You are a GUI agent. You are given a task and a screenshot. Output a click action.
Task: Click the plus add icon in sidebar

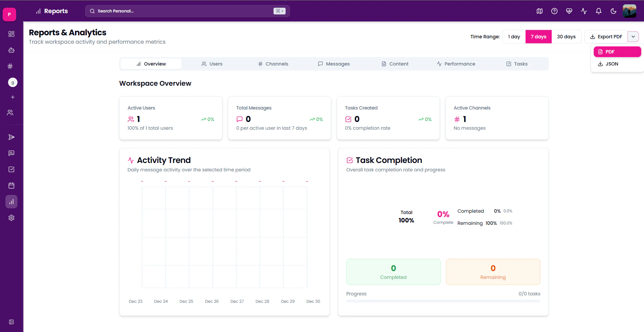pos(13,97)
